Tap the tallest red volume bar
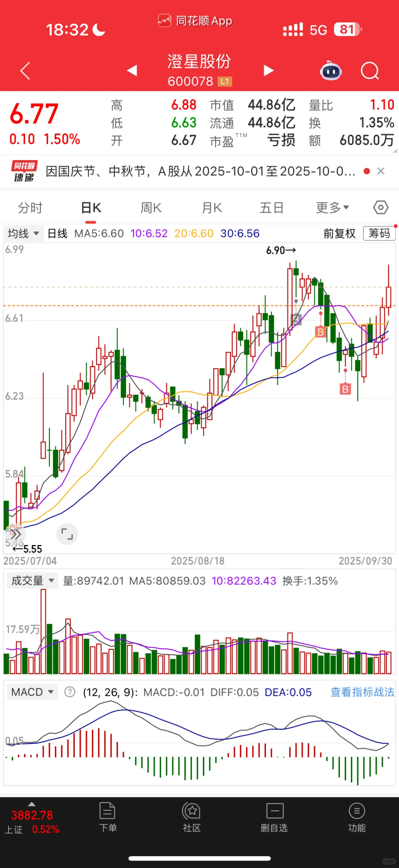The width and height of the screenshot is (399, 868). click(43, 631)
